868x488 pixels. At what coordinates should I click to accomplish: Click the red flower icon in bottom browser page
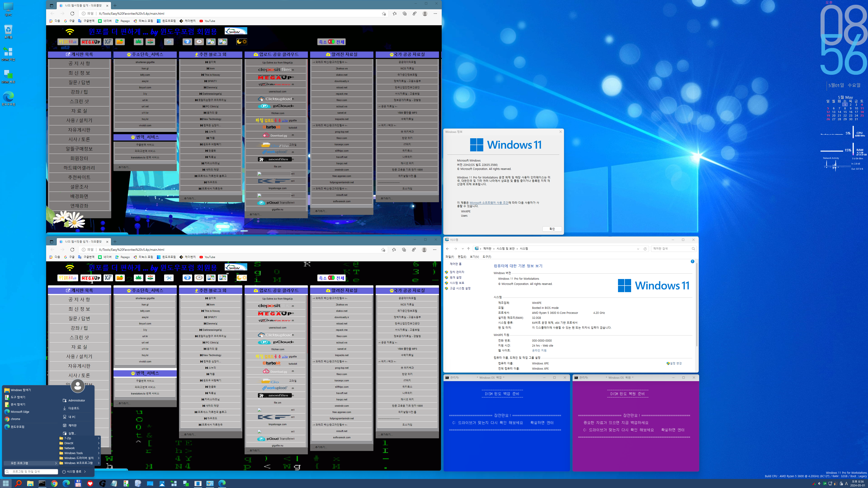[x=151, y=278]
